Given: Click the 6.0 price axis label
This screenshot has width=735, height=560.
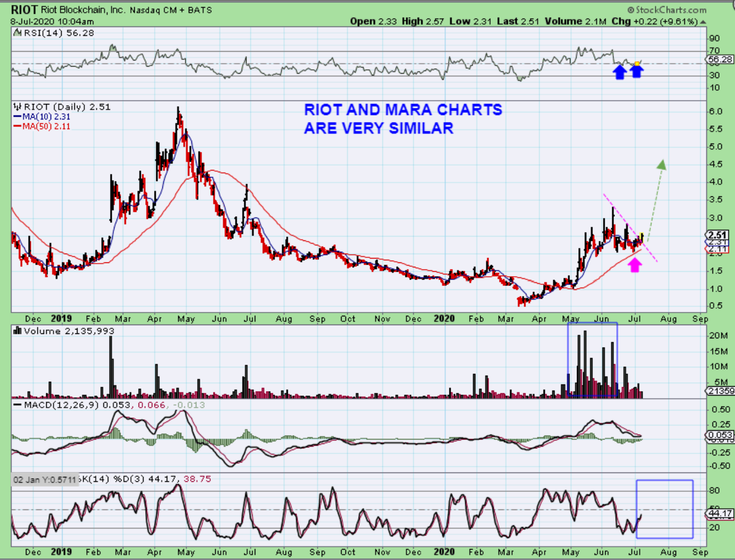Looking at the screenshot, I should [x=715, y=111].
